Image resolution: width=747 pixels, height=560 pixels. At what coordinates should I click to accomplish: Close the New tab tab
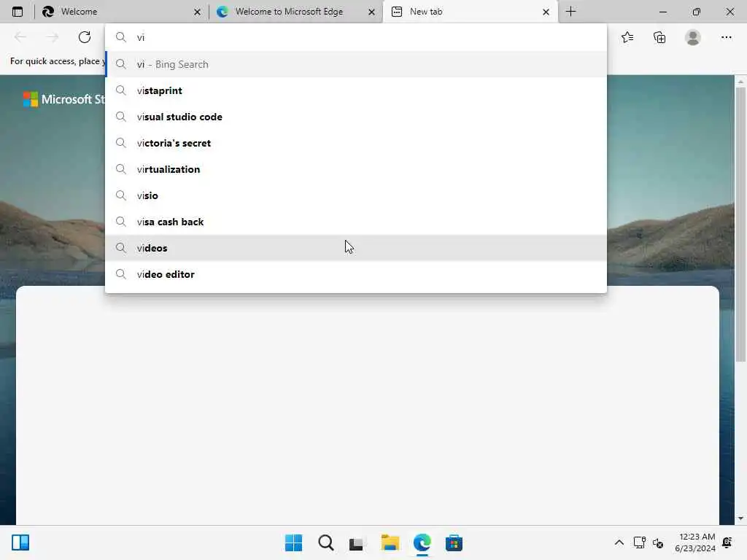click(x=546, y=12)
